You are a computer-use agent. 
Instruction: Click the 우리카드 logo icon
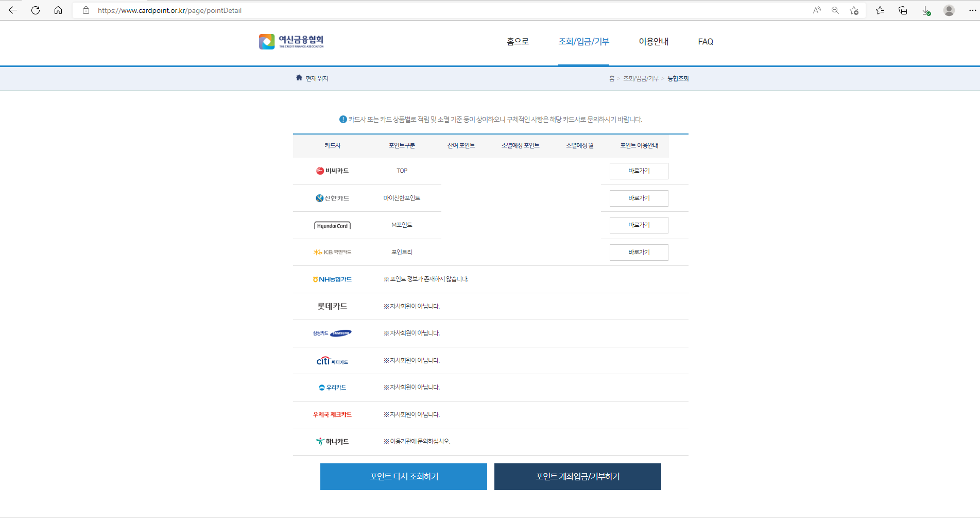pyautogui.click(x=322, y=388)
